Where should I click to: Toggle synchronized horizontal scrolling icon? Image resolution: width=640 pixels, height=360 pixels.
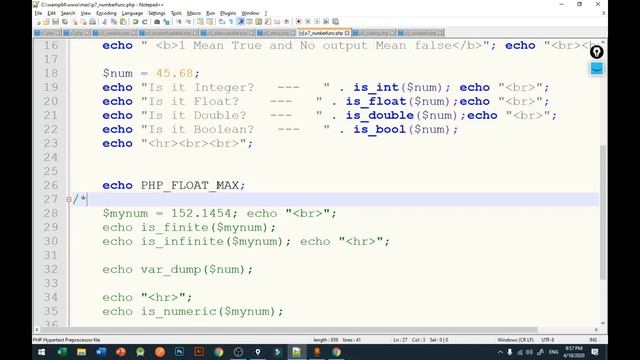click(210, 21)
